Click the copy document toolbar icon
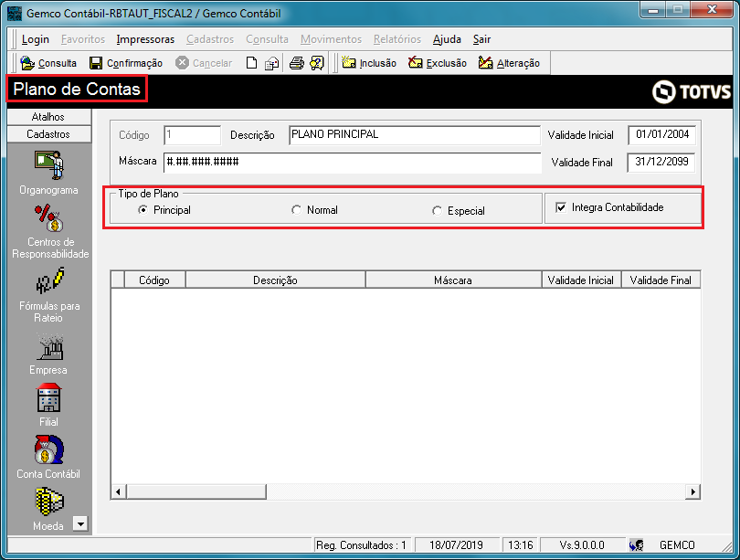 [x=272, y=63]
